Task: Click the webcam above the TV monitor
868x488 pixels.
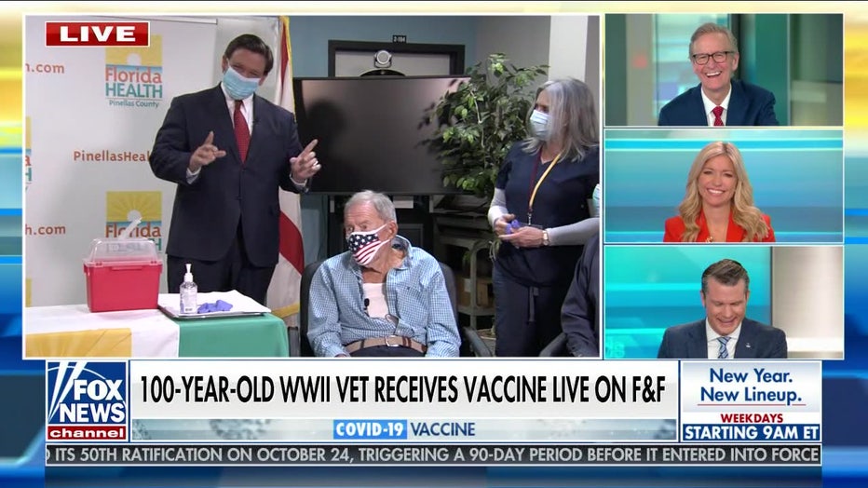Action: coord(382,59)
